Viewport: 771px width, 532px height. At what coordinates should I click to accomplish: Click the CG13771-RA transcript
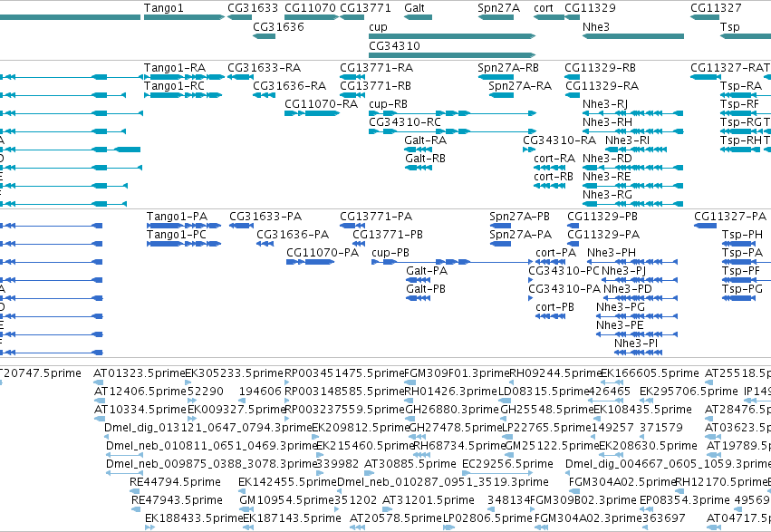352,77
